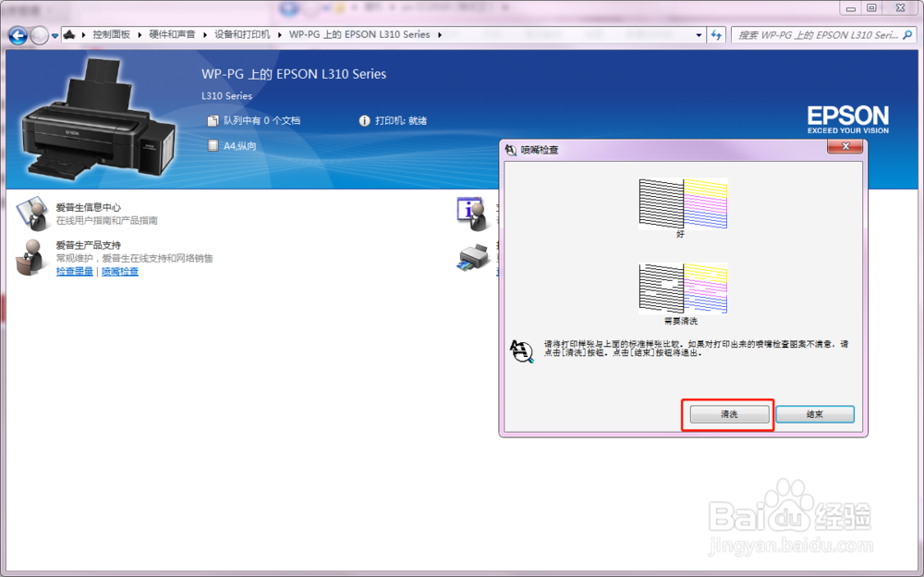Click the needs-cleaning nozzle pattern sample image
The image size is (924, 577).
pos(683,288)
